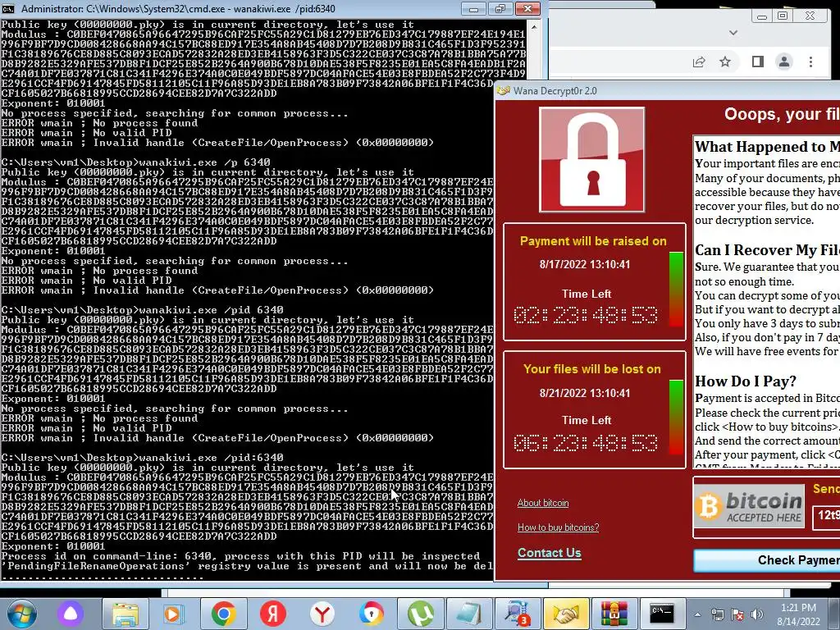Open the notepad taskbar icon
Screen dimensions: 840x630
(x=468, y=614)
